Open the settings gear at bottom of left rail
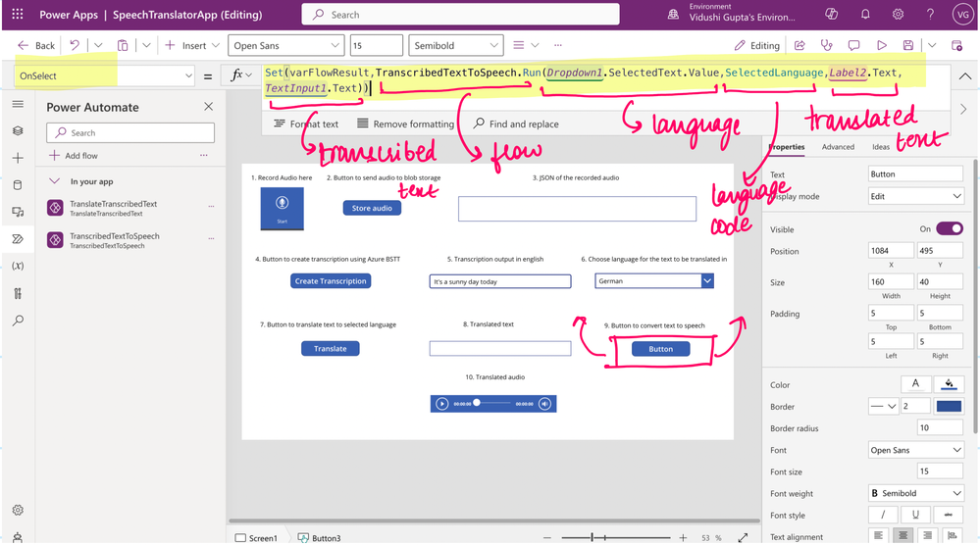The height and width of the screenshot is (545, 980). tap(18, 510)
